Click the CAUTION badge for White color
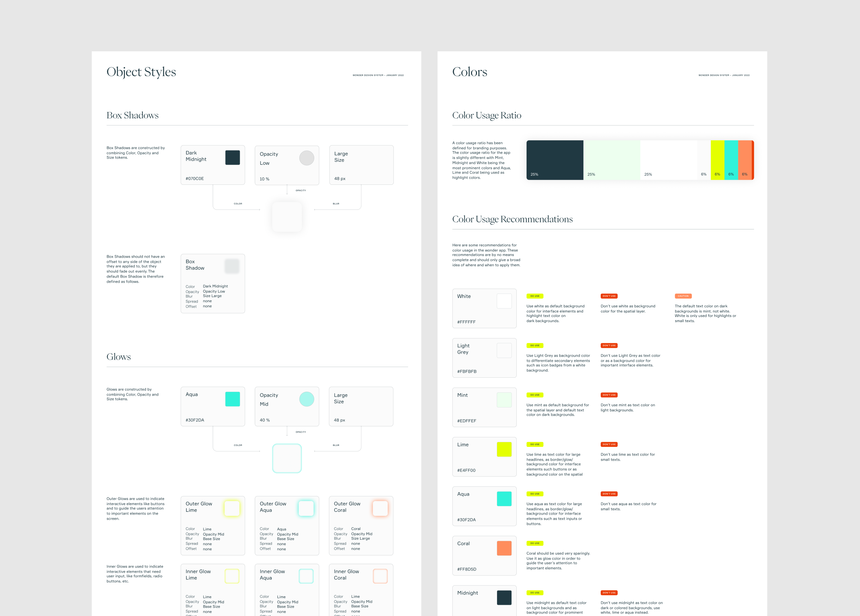The height and width of the screenshot is (616, 860). [x=683, y=296]
